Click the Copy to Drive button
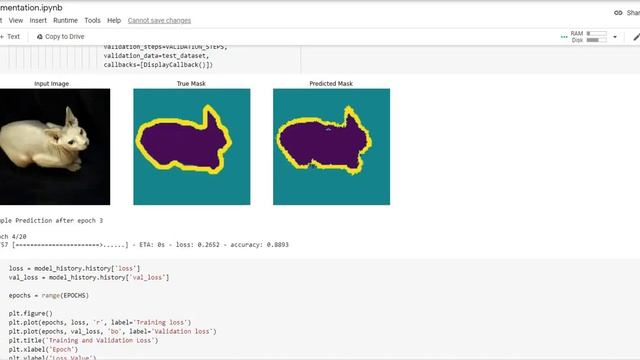This screenshot has width=640, height=360. [x=60, y=36]
